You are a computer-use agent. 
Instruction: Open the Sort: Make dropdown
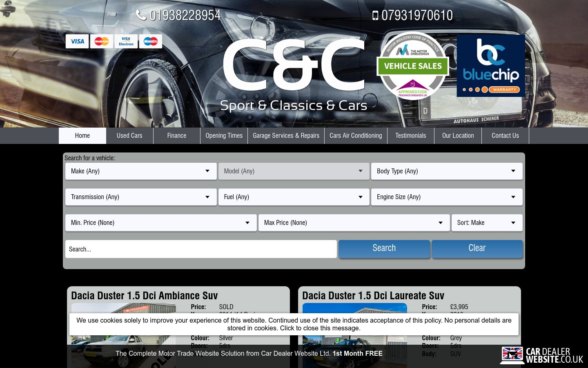pyautogui.click(x=487, y=223)
